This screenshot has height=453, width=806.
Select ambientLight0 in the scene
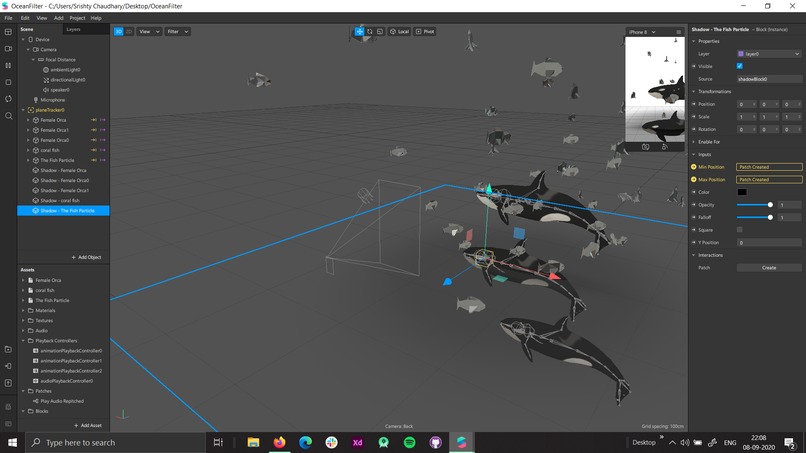point(65,70)
